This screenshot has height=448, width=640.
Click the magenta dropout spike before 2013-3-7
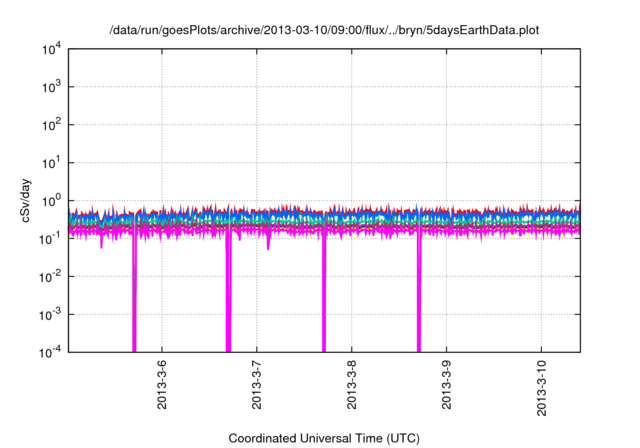229,292
